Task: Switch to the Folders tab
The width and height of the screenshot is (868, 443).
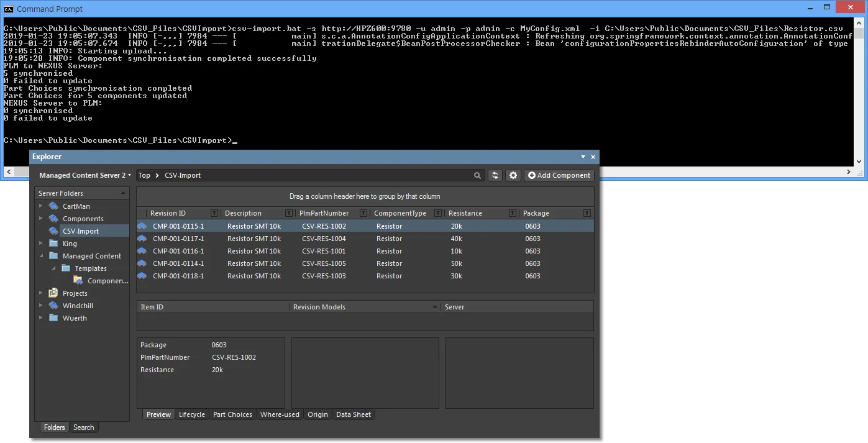Action: [x=55, y=427]
